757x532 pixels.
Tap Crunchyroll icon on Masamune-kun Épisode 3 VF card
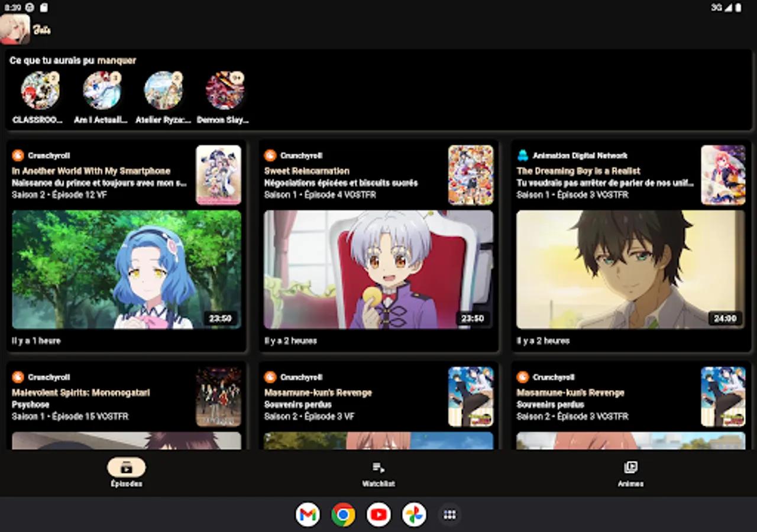pos(270,377)
